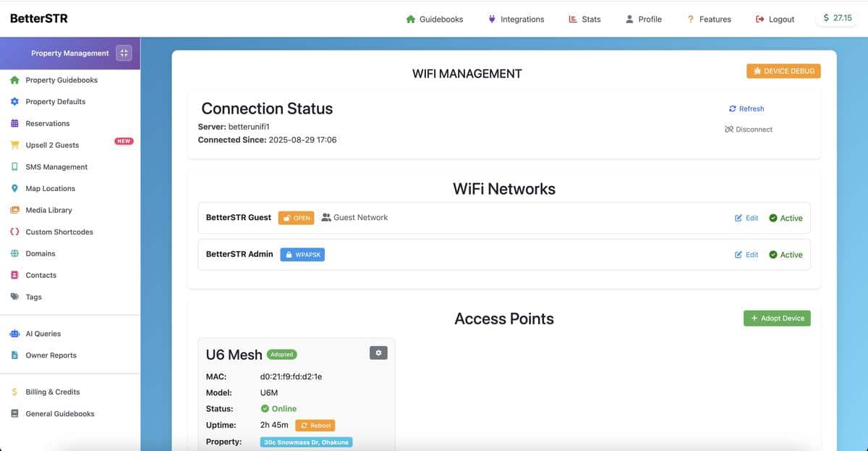868x451 pixels.
Task: Click the General Guidebooks book icon
Action: (x=14, y=414)
